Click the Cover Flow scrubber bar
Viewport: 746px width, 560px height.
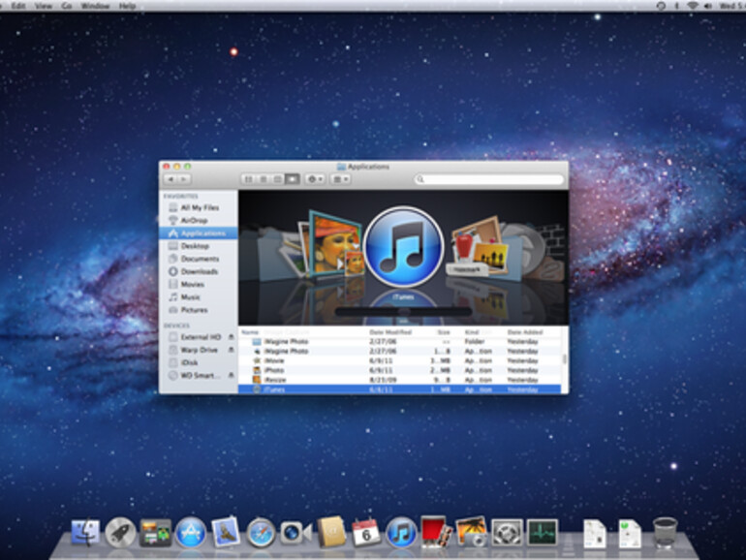coord(403,312)
